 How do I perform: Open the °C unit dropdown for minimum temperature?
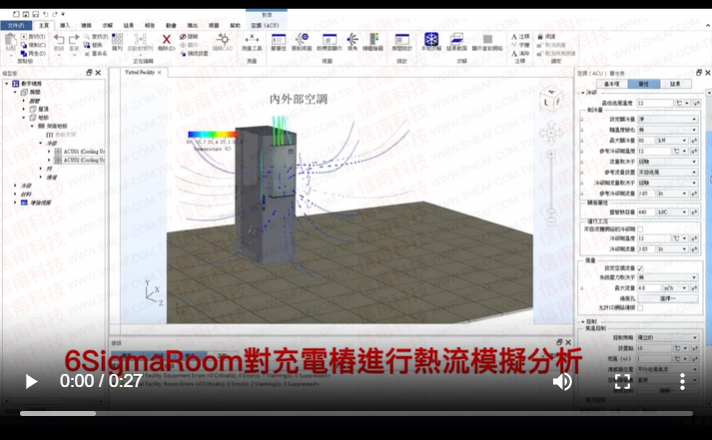[x=683, y=103]
